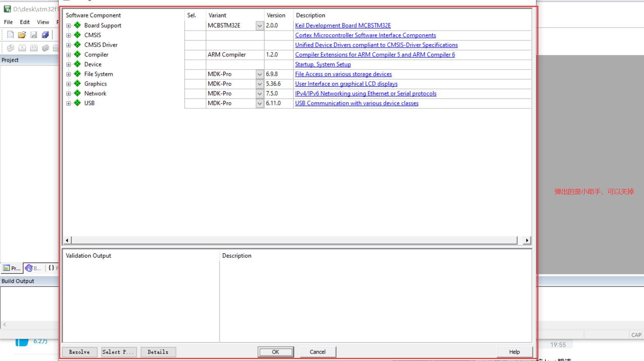Click the Details button

pyautogui.click(x=158, y=352)
